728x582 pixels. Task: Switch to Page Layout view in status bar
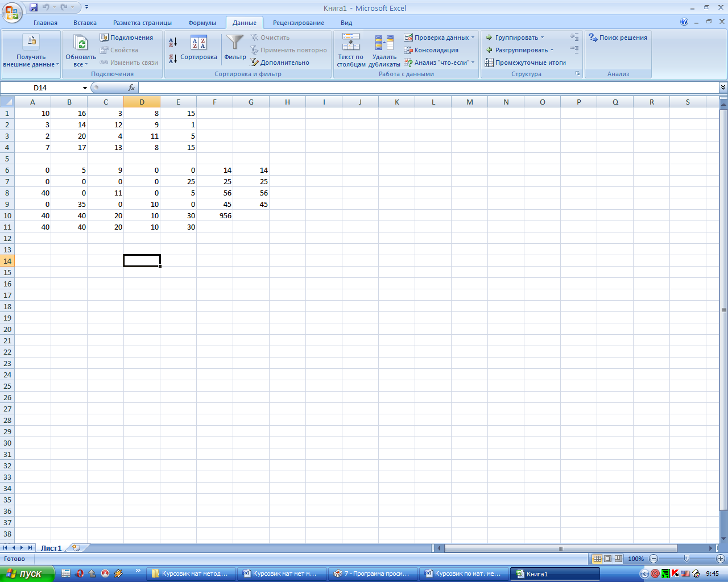(x=607, y=559)
